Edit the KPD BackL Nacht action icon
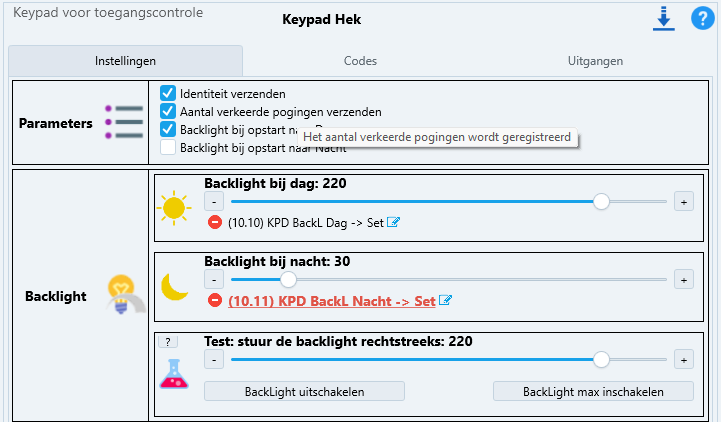The width and height of the screenshot is (721, 422). pyautogui.click(x=445, y=300)
